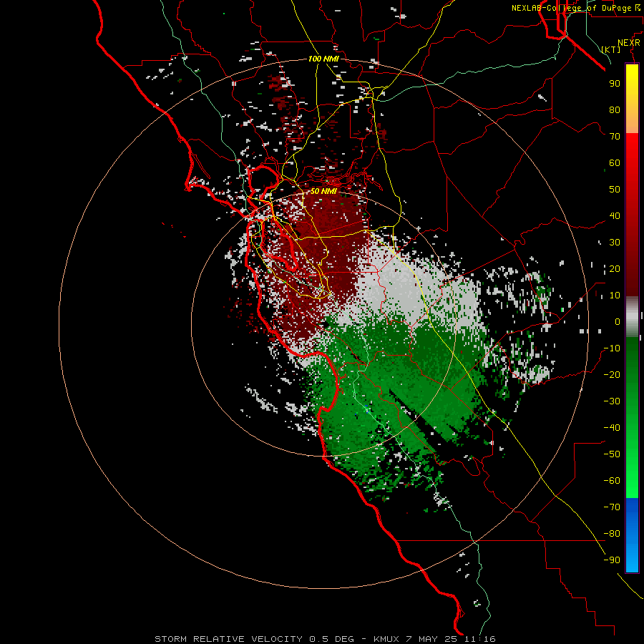Image resolution: width=644 pixels, height=644 pixels.
Task: Click "STORM RELATIVE VELOCITY" in the bottom caption
Action: (230, 639)
